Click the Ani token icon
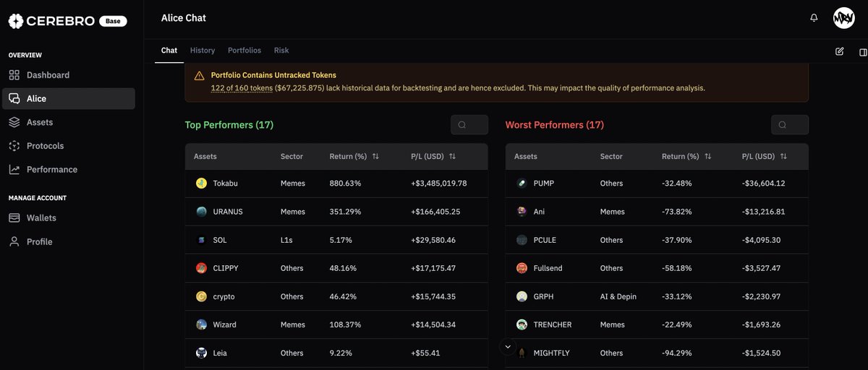This screenshot has height=370, width=868. [522, 212]
